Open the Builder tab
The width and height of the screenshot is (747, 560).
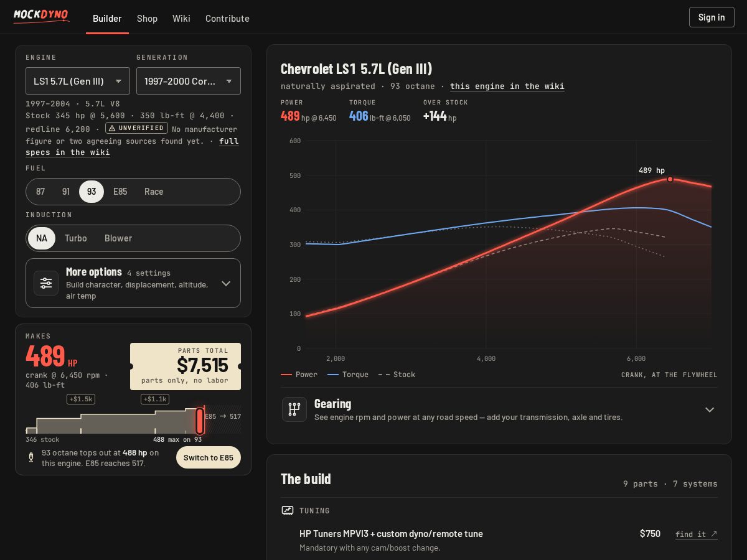(107, 18)
